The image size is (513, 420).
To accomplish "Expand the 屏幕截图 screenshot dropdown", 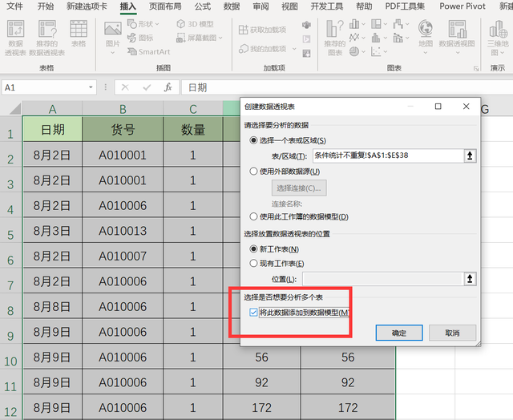I will [x=200, y=38].
